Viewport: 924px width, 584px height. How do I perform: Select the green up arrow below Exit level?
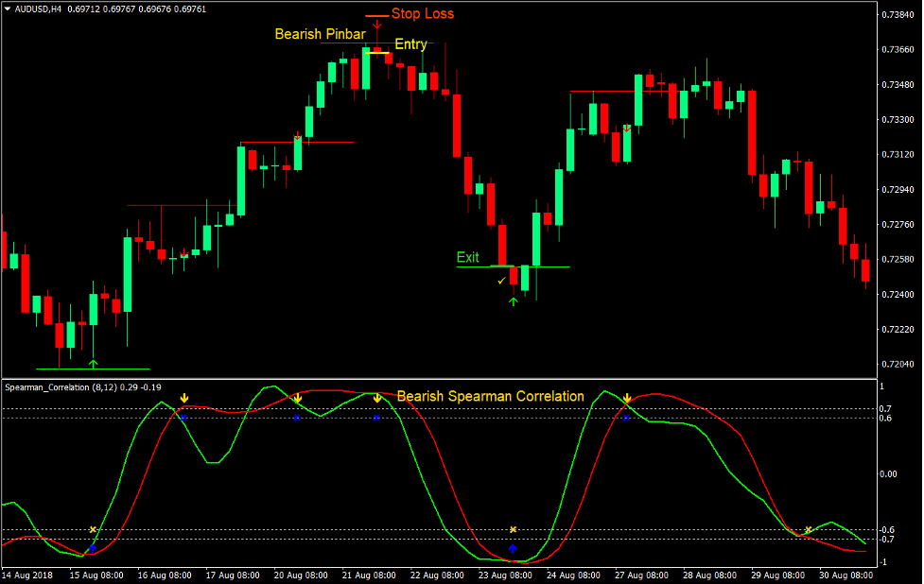513,301
